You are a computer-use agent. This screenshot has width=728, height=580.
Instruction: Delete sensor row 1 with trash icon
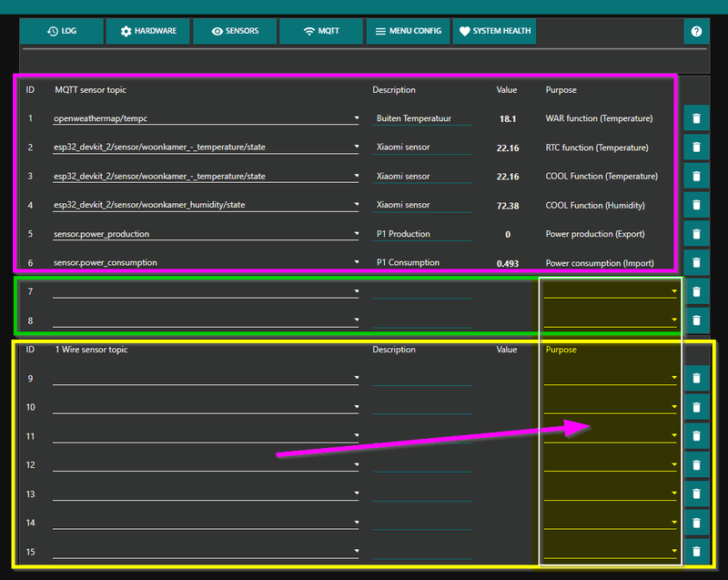[x=696, y=118]
